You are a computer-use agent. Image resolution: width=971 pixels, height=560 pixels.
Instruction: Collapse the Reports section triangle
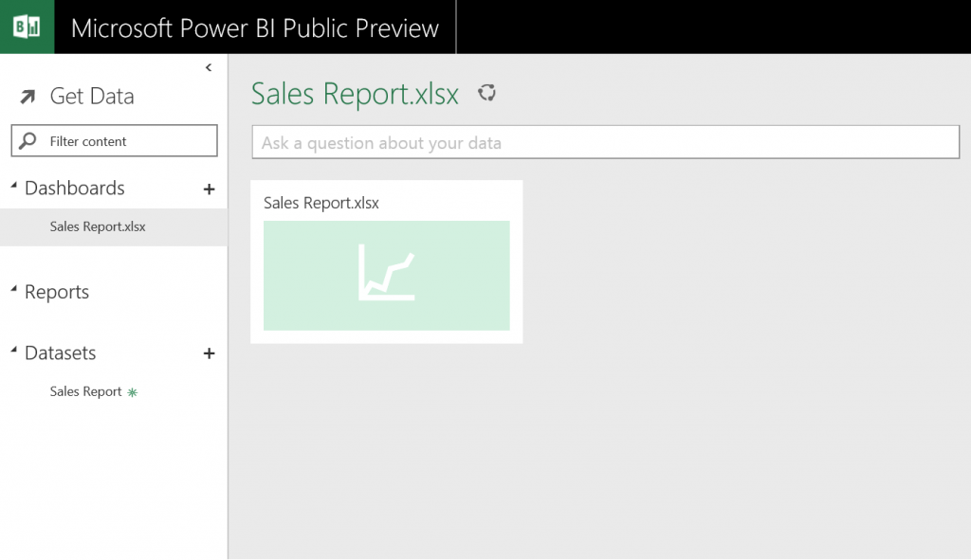pos(14,290)
